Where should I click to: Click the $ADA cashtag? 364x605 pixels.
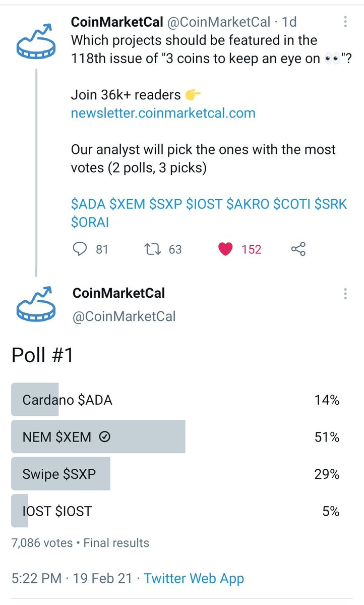tap(88, 204)
